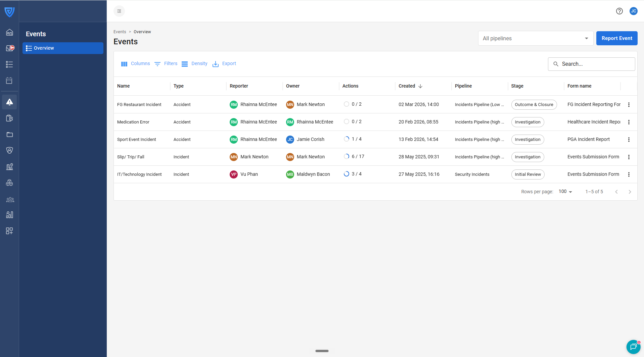Open the Sport Event Incident event
This screenshot has height=357, width=644.
(137, 140)
